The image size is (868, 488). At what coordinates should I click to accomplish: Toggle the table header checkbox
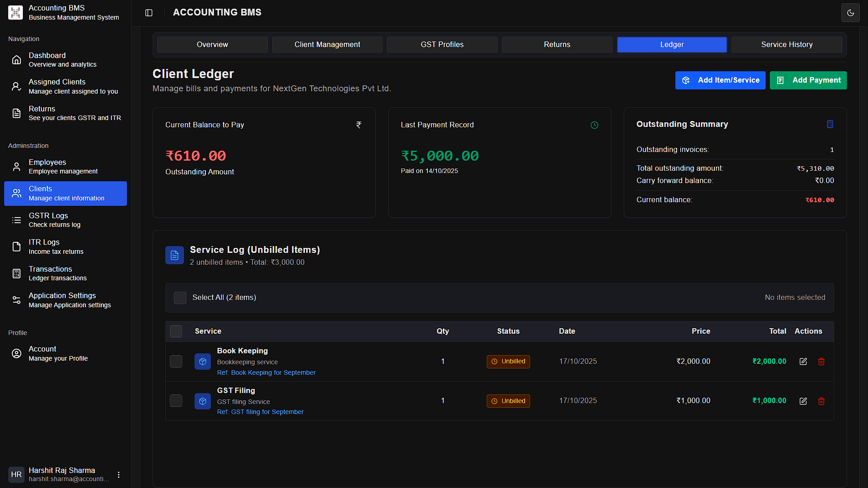point(176,331)
